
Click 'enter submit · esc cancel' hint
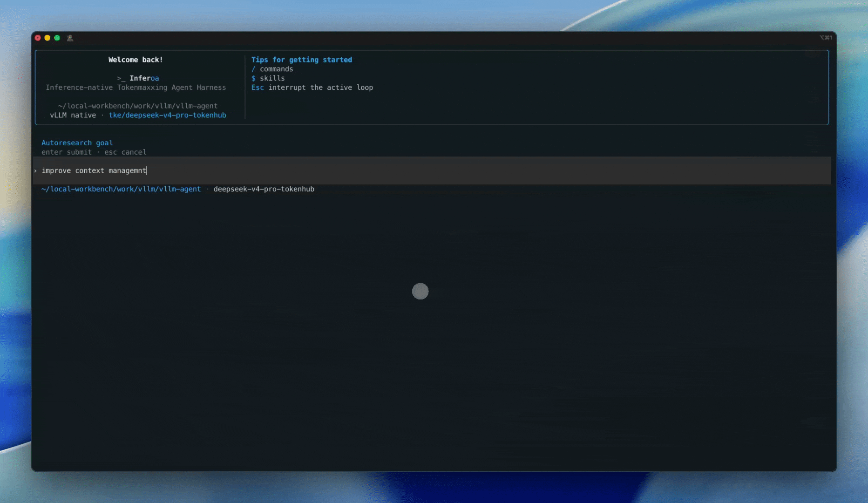point(94,152)
